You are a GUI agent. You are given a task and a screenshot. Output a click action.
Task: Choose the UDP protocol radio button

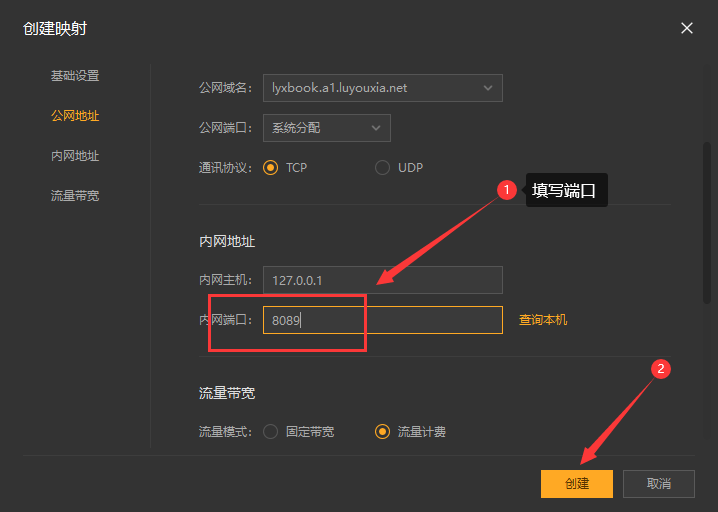click(382, 168)
